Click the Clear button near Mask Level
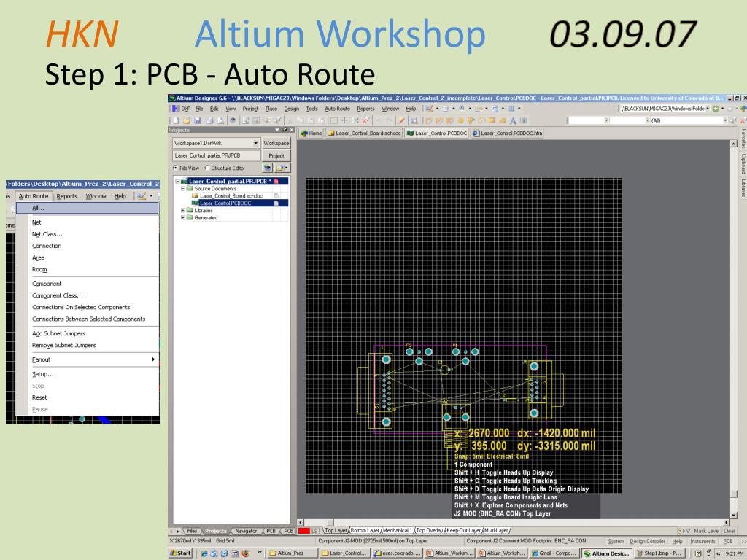Viewport: 747px width, 560px height. tap(729, 531)
